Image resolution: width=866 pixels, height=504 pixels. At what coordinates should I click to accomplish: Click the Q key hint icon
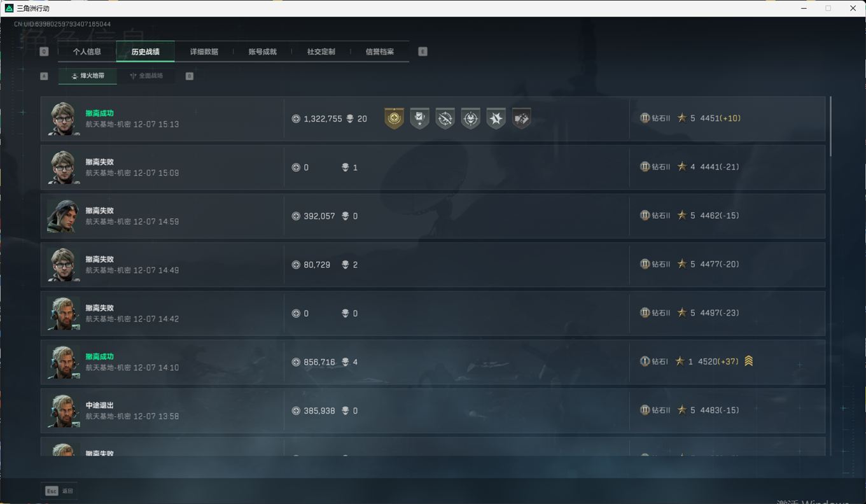coord(44,52)
